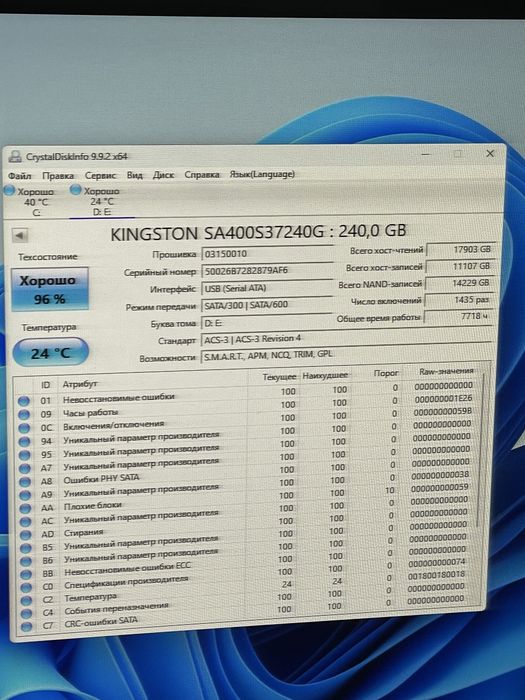This screenshot has height=700, width=525.
Task: Click total host writes value 11107 GB
Action: (459, 266)
